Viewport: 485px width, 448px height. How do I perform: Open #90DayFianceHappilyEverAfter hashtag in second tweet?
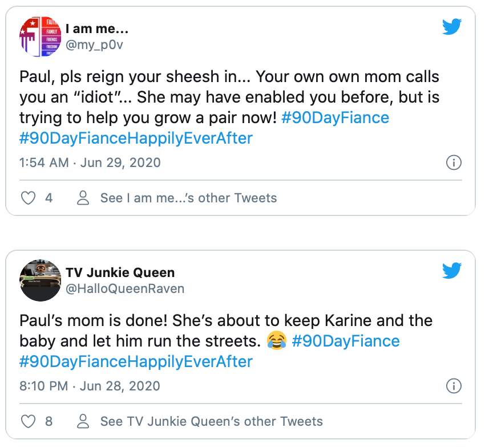click(136, 361)
